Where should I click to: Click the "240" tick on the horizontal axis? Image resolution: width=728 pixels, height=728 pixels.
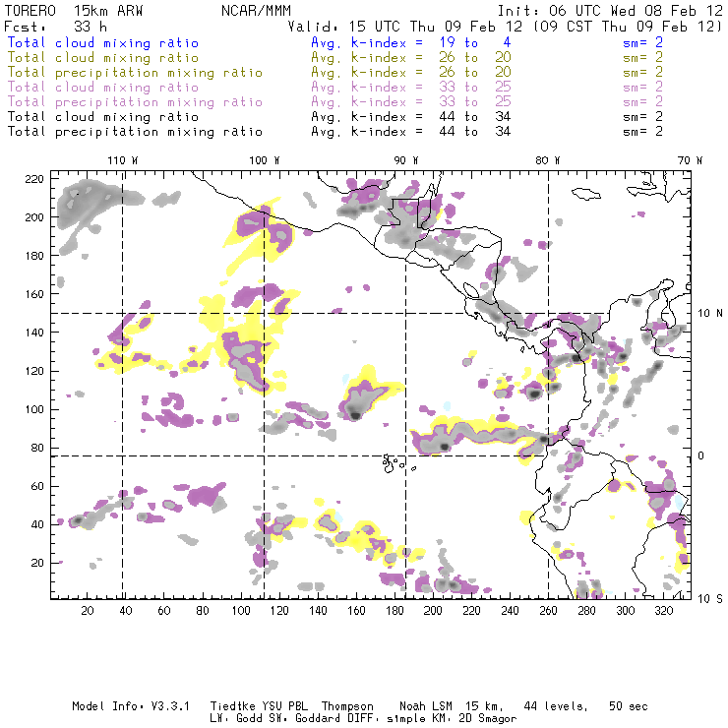pyautogui.click(x=510, y=611)
